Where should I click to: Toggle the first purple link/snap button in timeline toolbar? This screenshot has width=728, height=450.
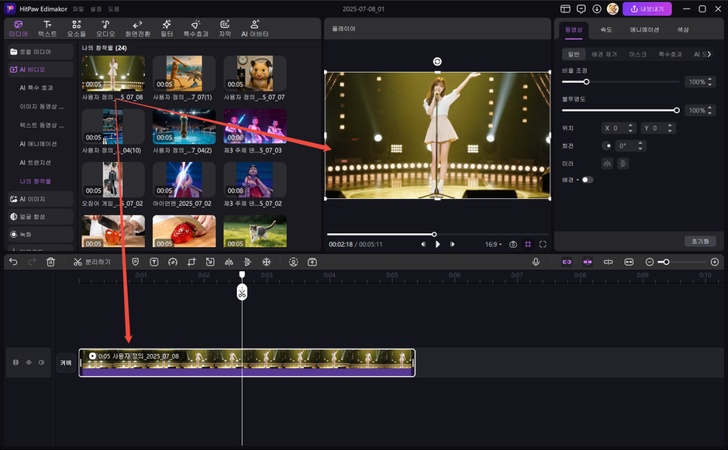coord(567,262)
